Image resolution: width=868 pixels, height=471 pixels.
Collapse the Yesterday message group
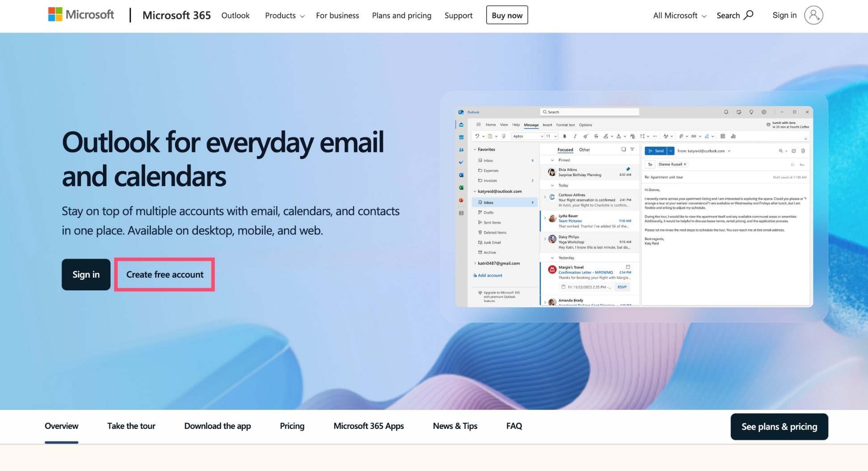point(552,258)
